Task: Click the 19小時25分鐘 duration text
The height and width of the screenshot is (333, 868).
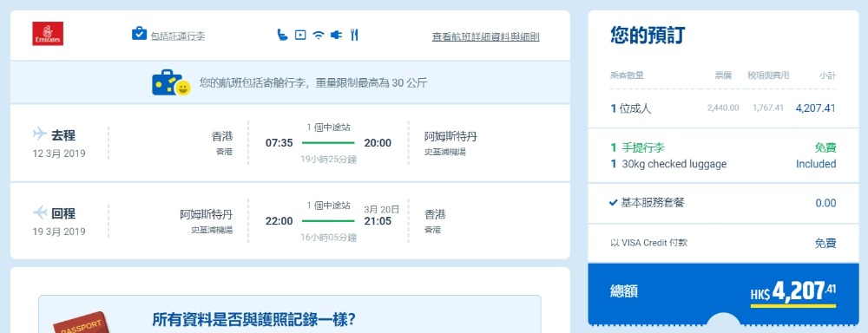Action: click(329, 160)
